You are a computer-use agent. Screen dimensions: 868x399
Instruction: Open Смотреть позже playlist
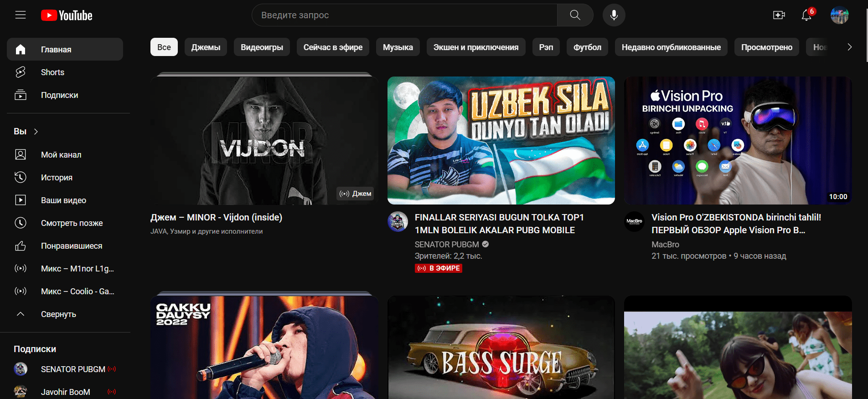65,223
